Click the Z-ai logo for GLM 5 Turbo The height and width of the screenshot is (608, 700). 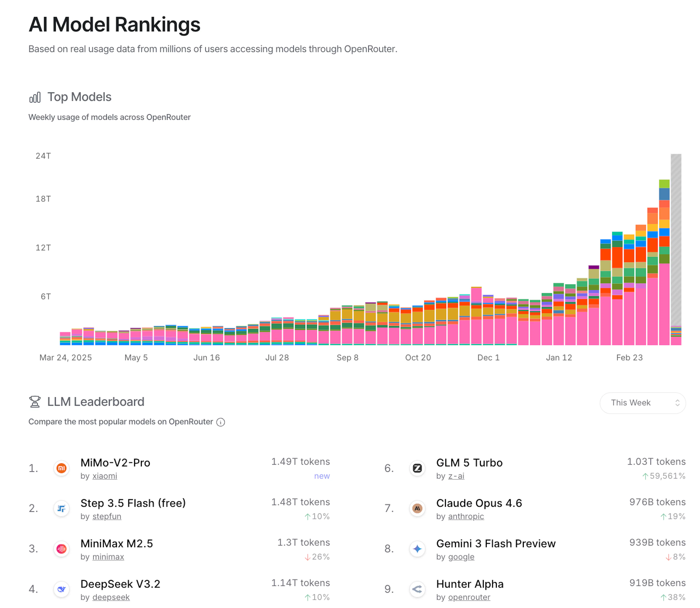click(417, 468)
